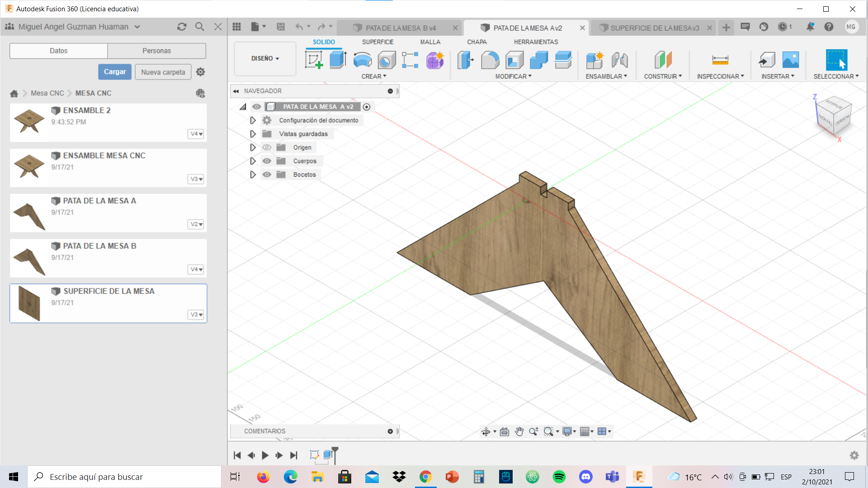The width and height of the screenshot is (868, 488).
Task: Select the New Component tool
Action: pyautogui.click(x=594, y=60)
